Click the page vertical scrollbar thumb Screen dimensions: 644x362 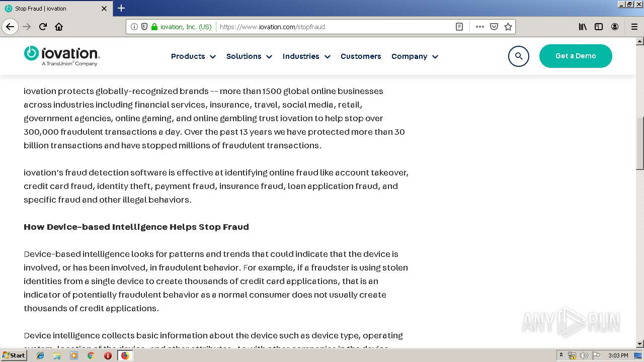[x=640, y=143]
